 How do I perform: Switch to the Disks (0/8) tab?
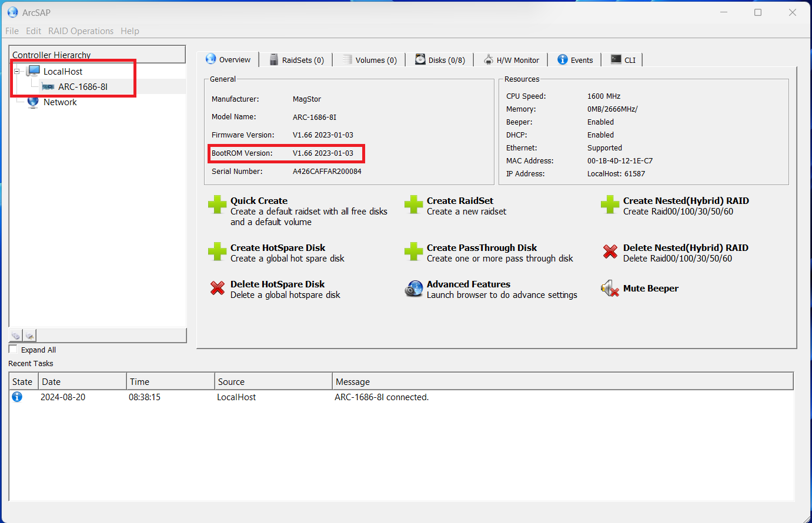pos(440,60)
